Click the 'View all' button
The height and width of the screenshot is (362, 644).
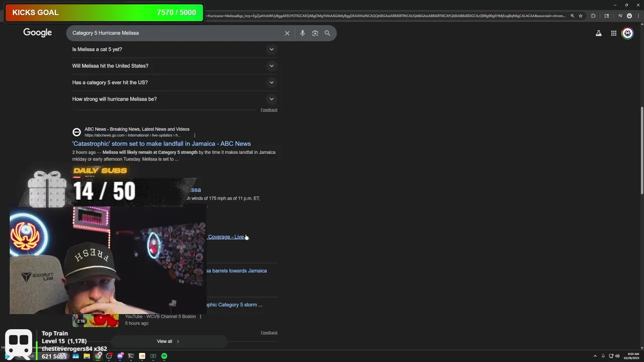(x=168, y=341)
